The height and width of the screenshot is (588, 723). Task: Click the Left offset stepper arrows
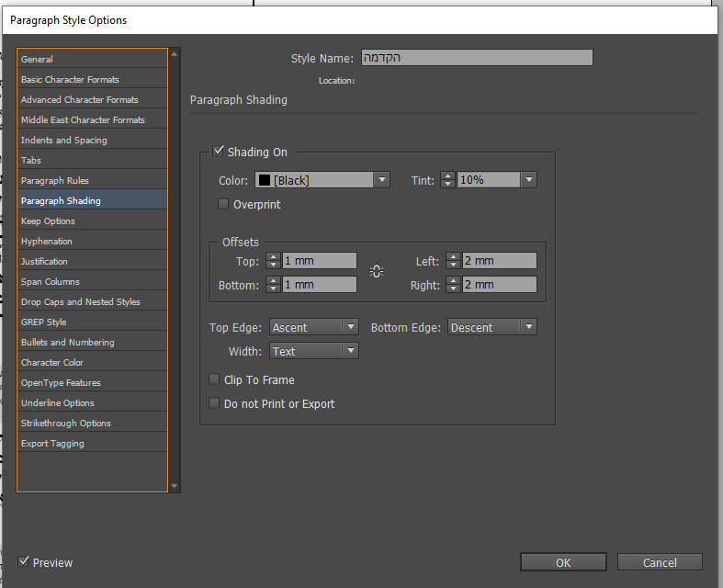tap(453, 261)
